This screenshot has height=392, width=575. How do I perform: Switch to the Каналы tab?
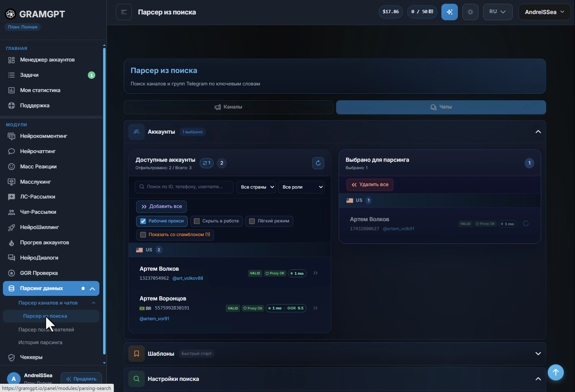229,107
